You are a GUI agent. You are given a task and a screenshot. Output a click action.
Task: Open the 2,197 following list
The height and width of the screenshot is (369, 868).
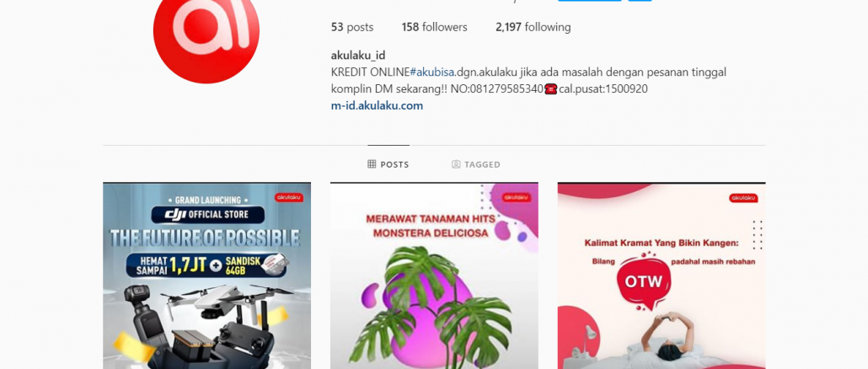coord(533,27)
